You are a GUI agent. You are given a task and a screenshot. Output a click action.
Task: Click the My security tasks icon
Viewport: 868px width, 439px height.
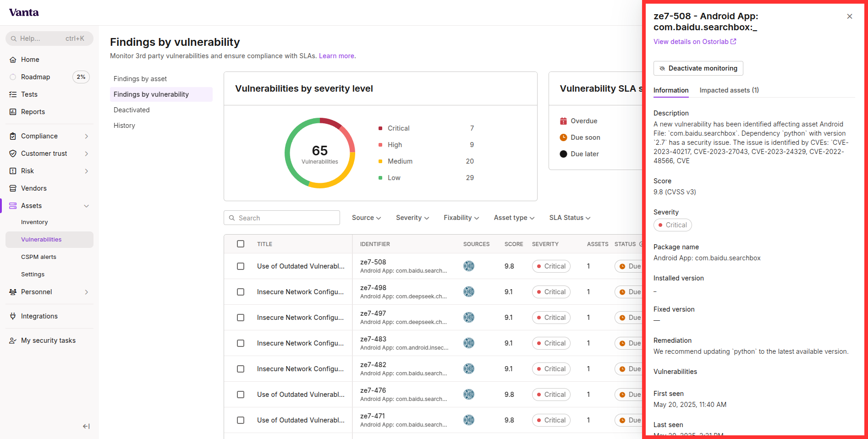(13, 340)
